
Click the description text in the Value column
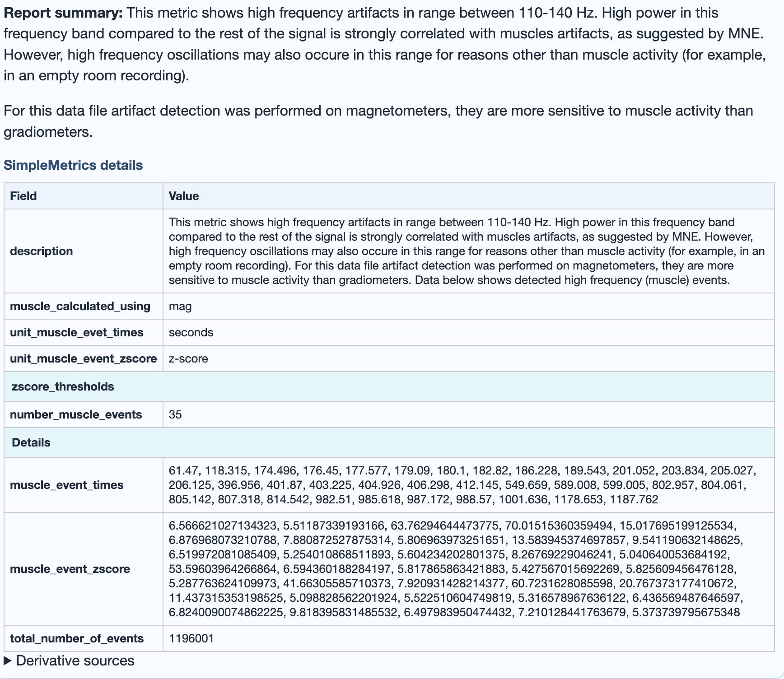coord(467,251)
